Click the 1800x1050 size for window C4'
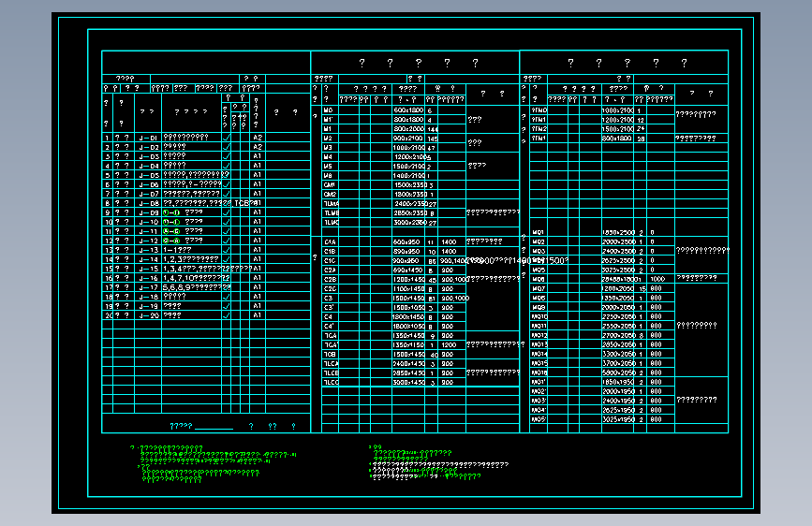Image resolution: width=812 pixels, height=526 pixels. tap(408, 326)
